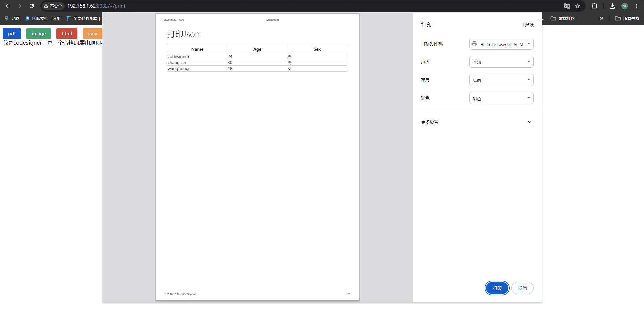This screenshot has height=331, width=644.
Task: Click the age value 30 cell
Action: [x=257, y=63]
